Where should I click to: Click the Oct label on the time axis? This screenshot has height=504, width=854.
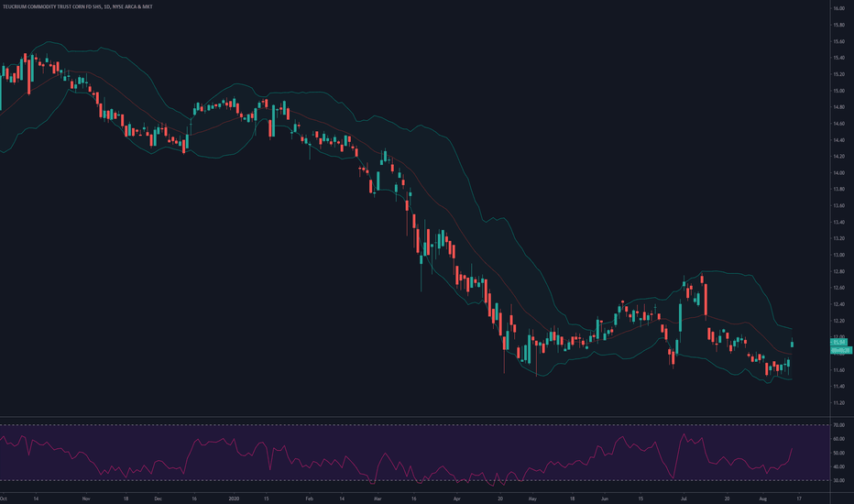coord(4,499)
